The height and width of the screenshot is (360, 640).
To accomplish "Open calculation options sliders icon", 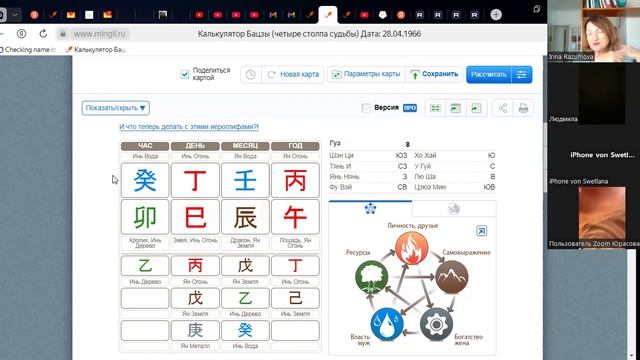I will [522, 74].
